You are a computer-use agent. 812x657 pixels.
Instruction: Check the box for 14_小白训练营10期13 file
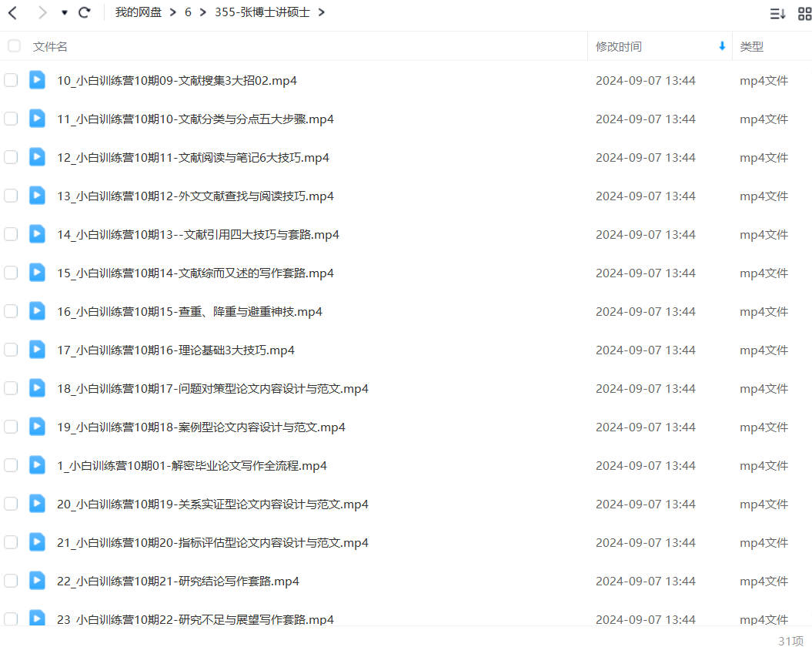point(11,234)
